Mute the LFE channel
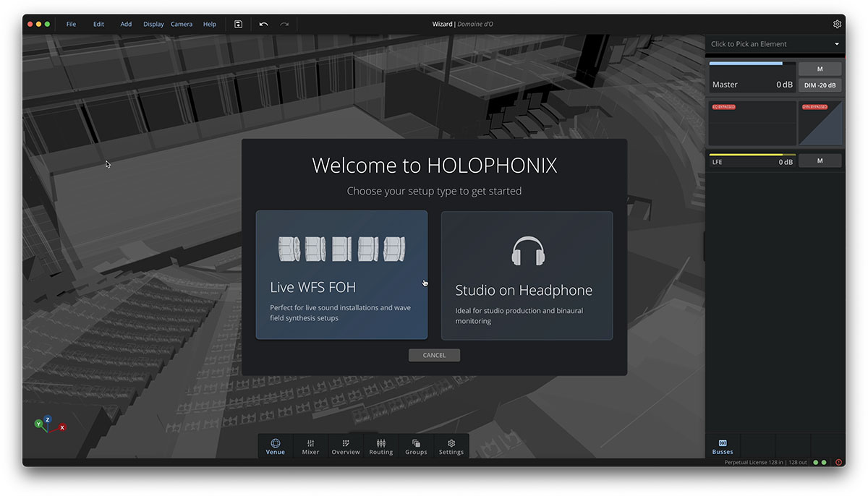The width and height of the screenshot is (868, 496). click(820, 160)
